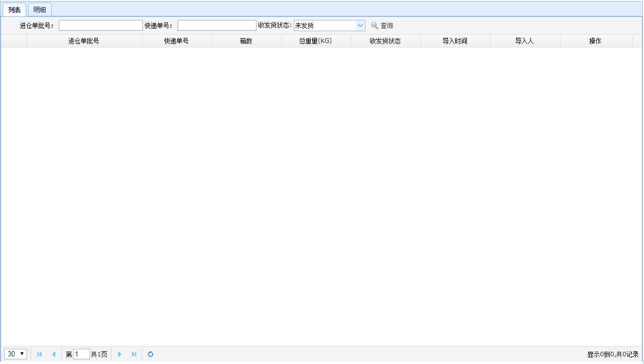The width and height of the screenshot is (644, 364).
Task: Open the 明细 tab
Action: [39, 10]
